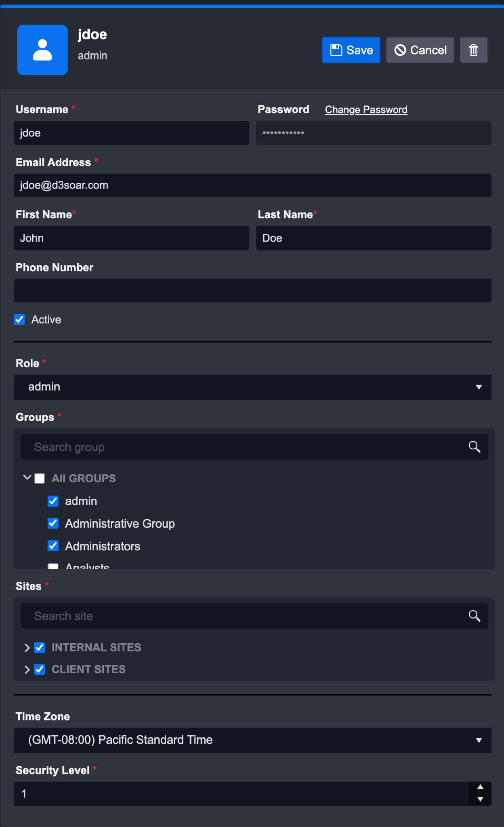Increase security level with up arrow

coord(480,787)
